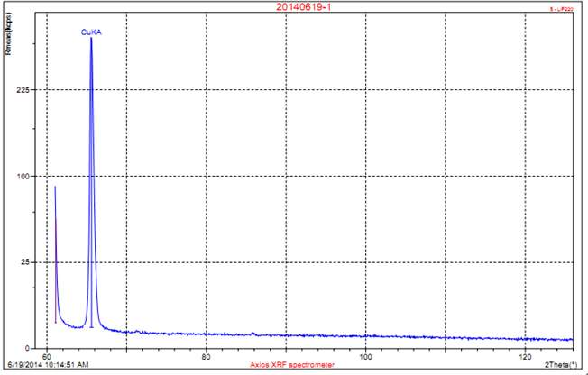Click the x-axis value 100
This screenshot has width=588, height=375.
click(x=365, y=357)
